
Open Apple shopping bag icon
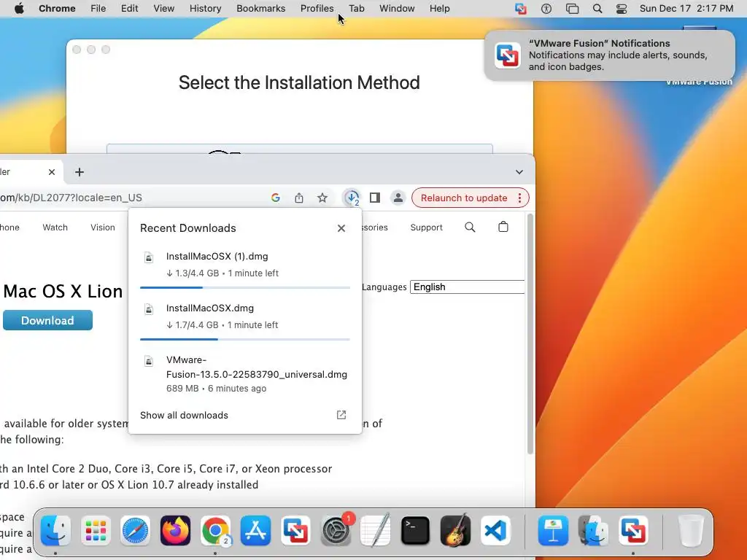[x=503, y=227]
